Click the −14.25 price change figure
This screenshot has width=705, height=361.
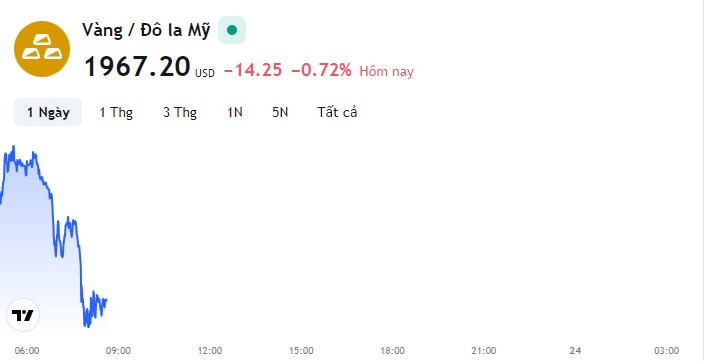253,70
